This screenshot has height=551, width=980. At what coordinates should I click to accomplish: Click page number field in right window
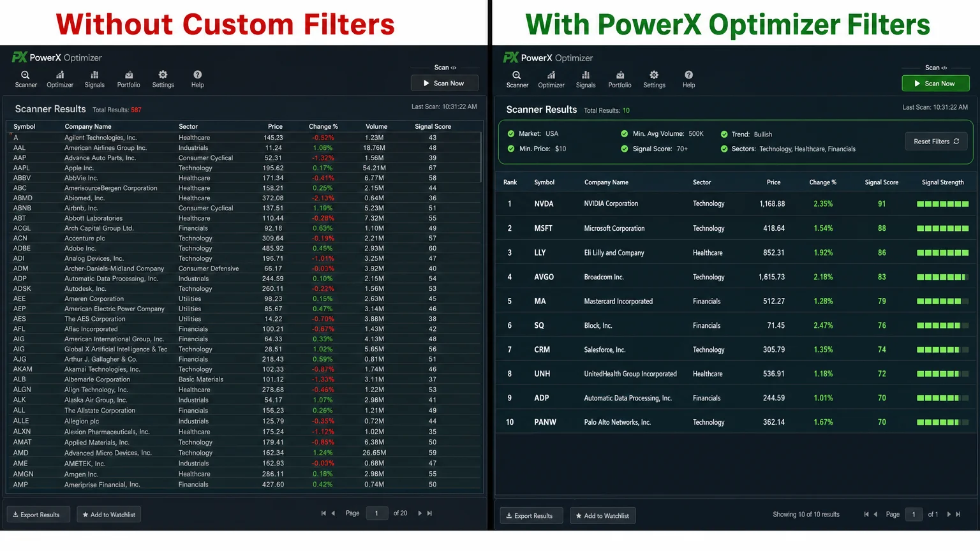[914, 515]
